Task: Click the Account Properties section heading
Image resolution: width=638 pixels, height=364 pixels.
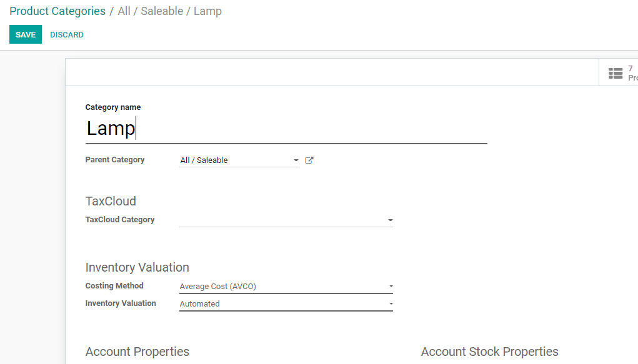Action: click(x=137, y=352)
